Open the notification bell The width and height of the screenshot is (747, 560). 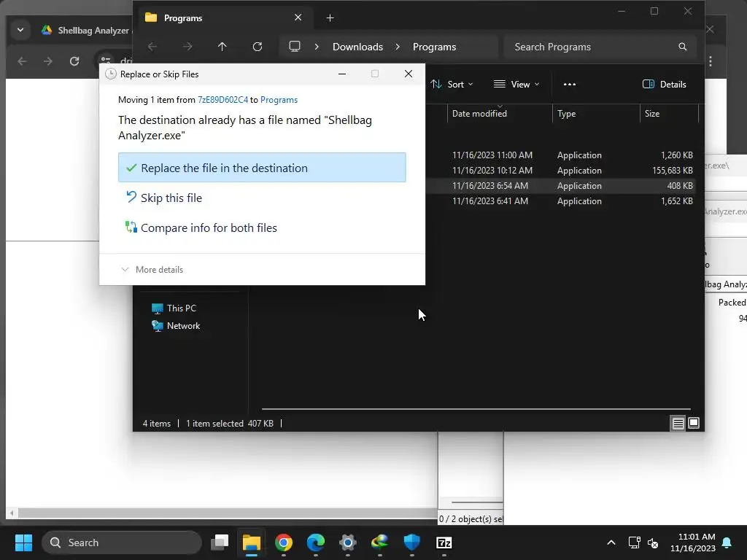(727, 542)
